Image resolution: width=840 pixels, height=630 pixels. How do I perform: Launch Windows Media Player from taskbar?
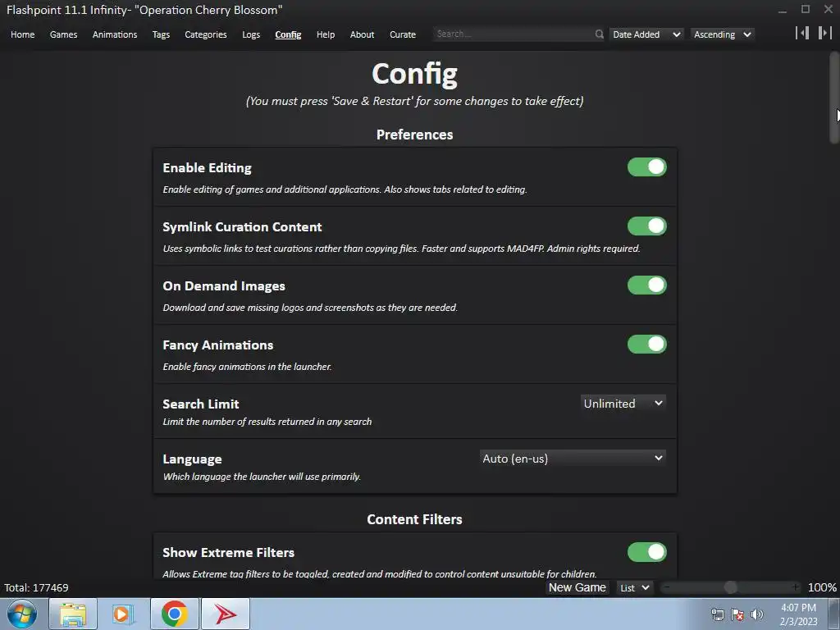tap(123, 614)
